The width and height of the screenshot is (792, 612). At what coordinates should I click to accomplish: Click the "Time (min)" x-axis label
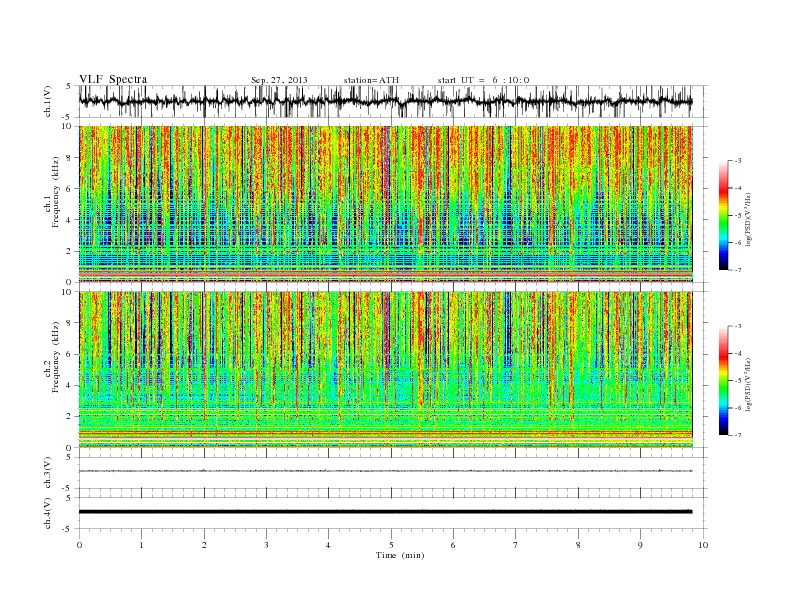(x=400, y=555)
